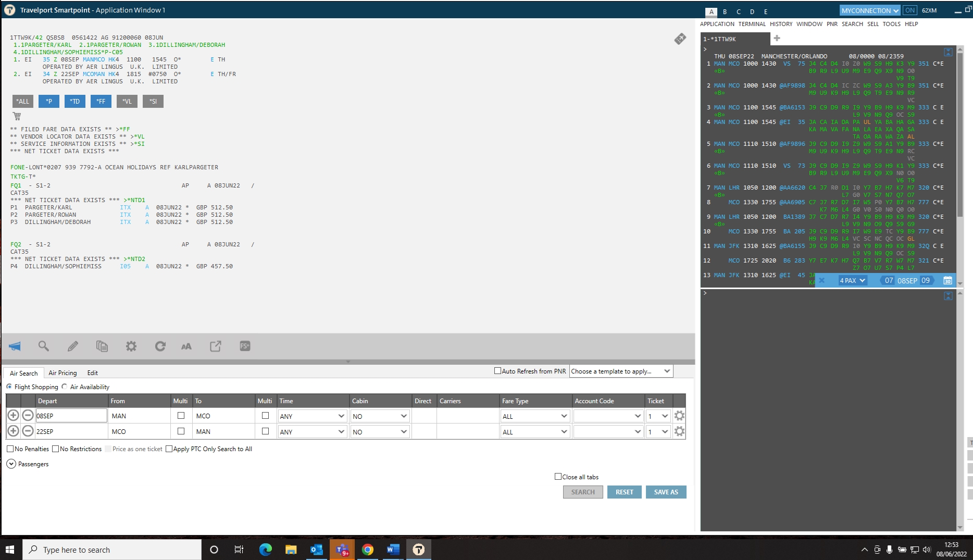This screenshot has height=560, width=973.
Task: Toggle the ON connection switch
Action: click(910, 10)
